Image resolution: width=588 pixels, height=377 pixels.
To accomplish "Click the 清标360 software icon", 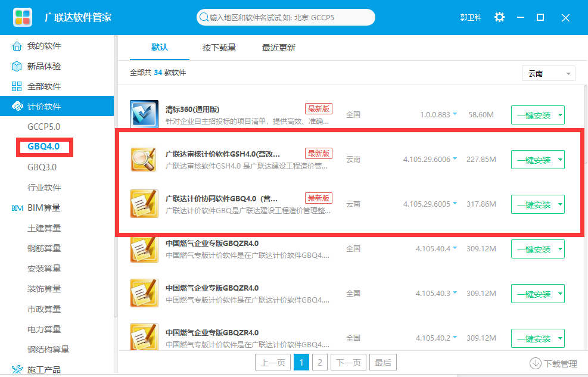I will 144,114.
